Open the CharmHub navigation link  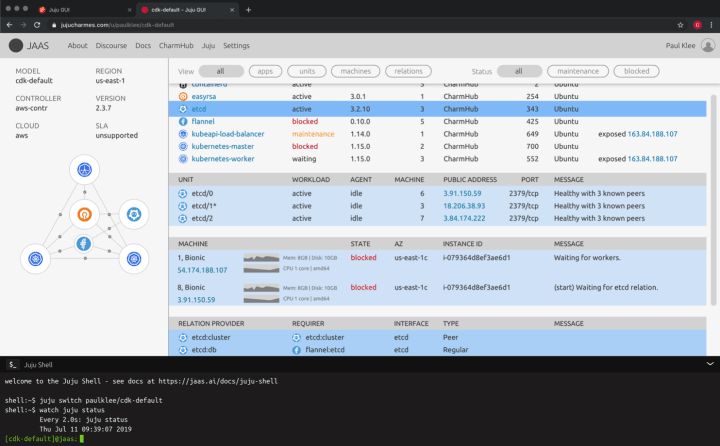click(x=176, y=45)
